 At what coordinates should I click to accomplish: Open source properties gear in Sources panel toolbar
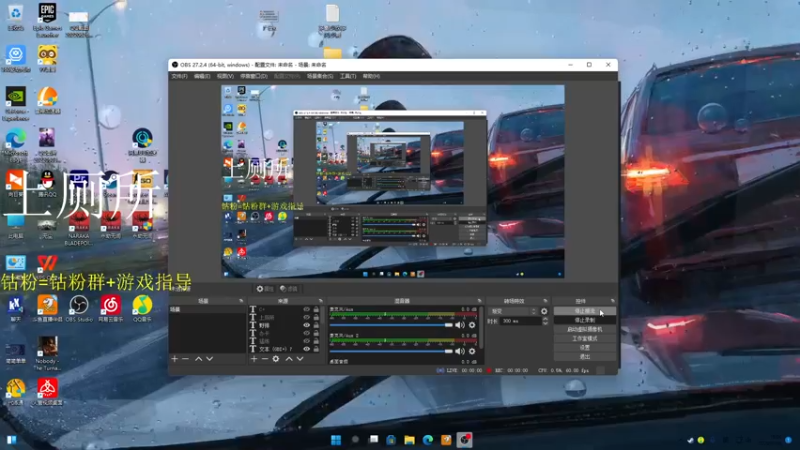point(276,359)
